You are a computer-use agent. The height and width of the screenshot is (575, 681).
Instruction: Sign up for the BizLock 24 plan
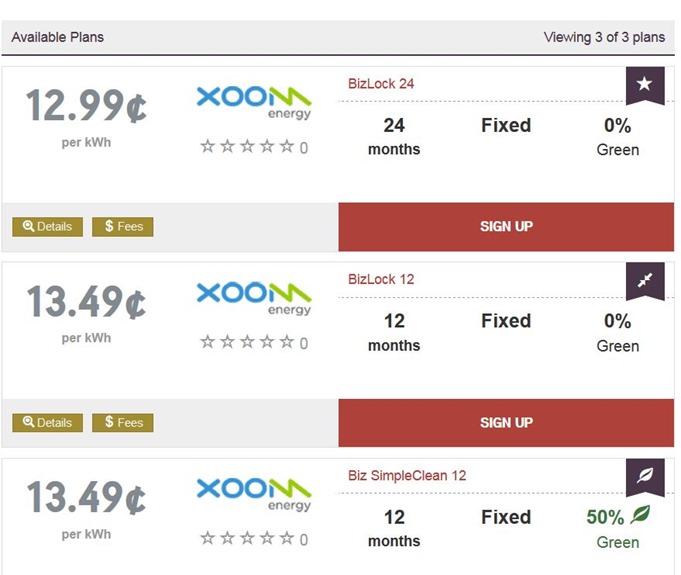pyautogui.click(x=506, y=227)
